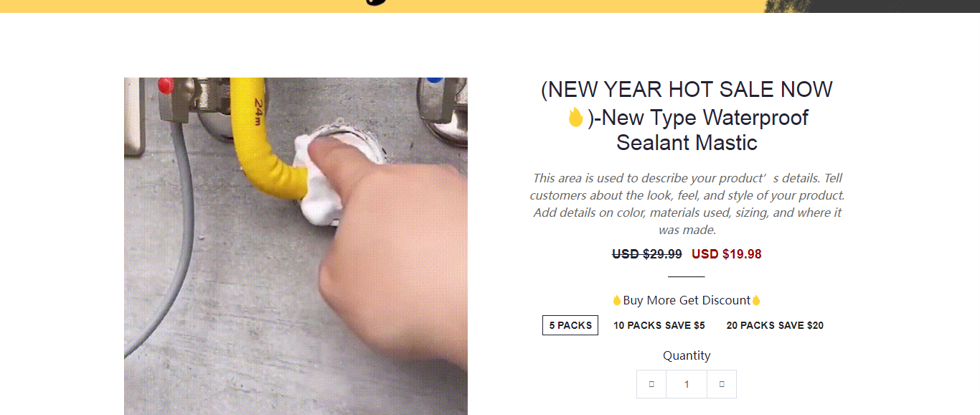This screenshot has height=415, width=980.
Task: Click the divider line below the price
Action: pos(687,276)
